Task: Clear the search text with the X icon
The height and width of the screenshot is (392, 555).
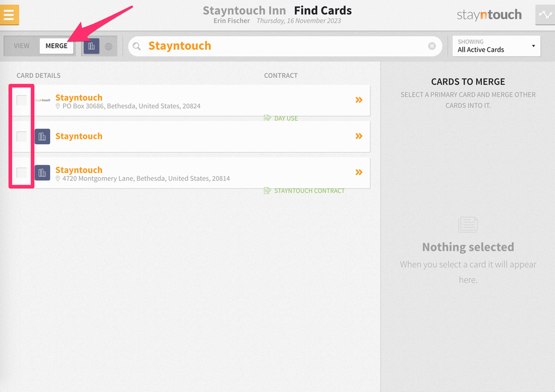Action: click(432, 46)
